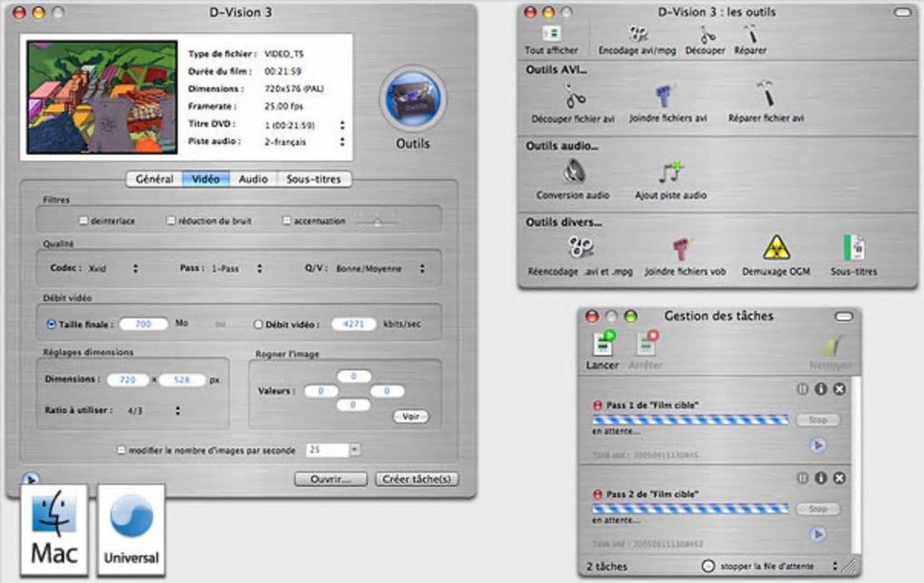
Task: Click the video preview thumbnail
Action: click(x=102, y=97)
